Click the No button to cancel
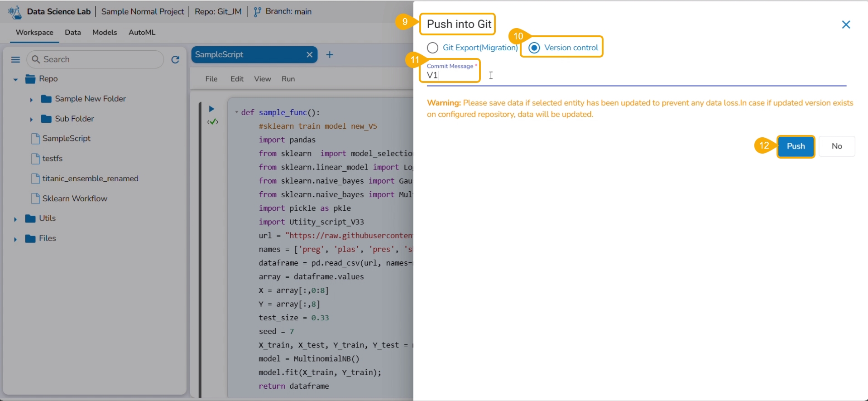 [x=837, y=146]
